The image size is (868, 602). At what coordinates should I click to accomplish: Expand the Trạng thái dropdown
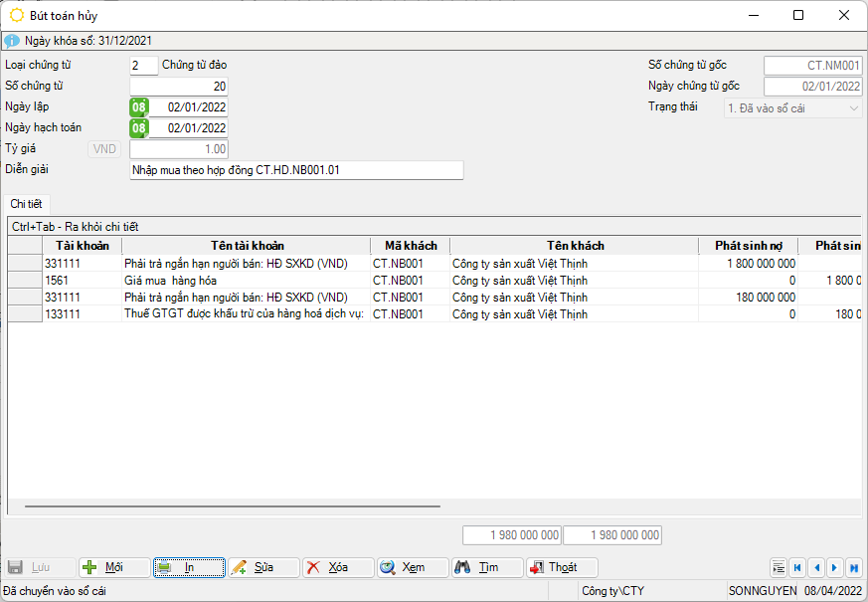point(854,107)
